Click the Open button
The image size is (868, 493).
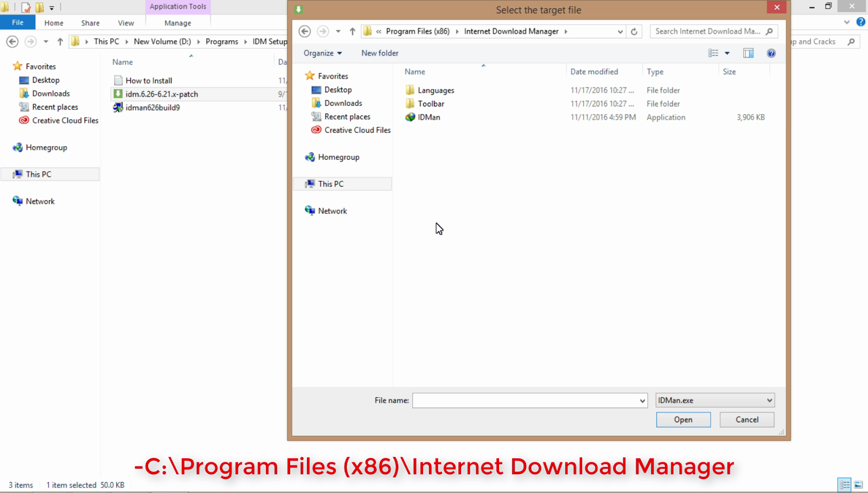coord(682,419)
